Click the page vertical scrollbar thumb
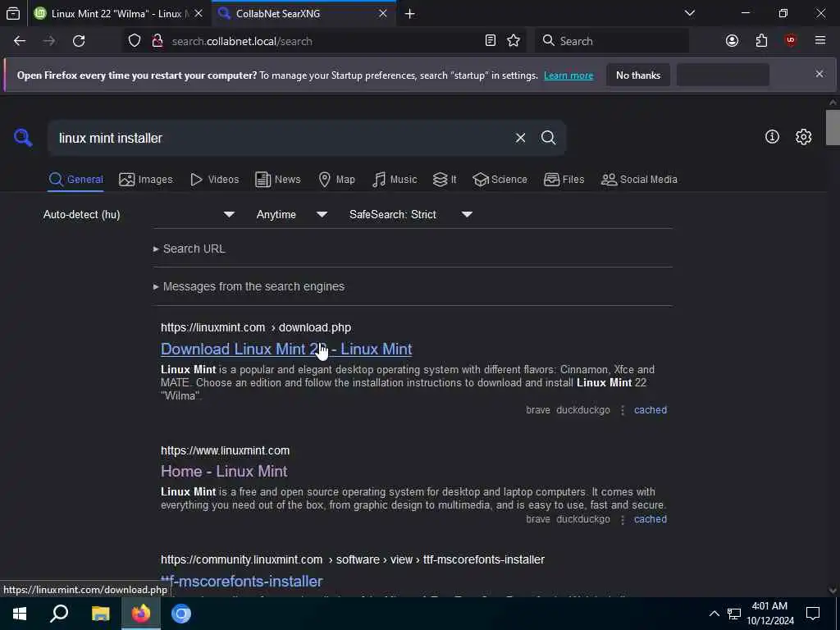 click(x=833, y=127)
